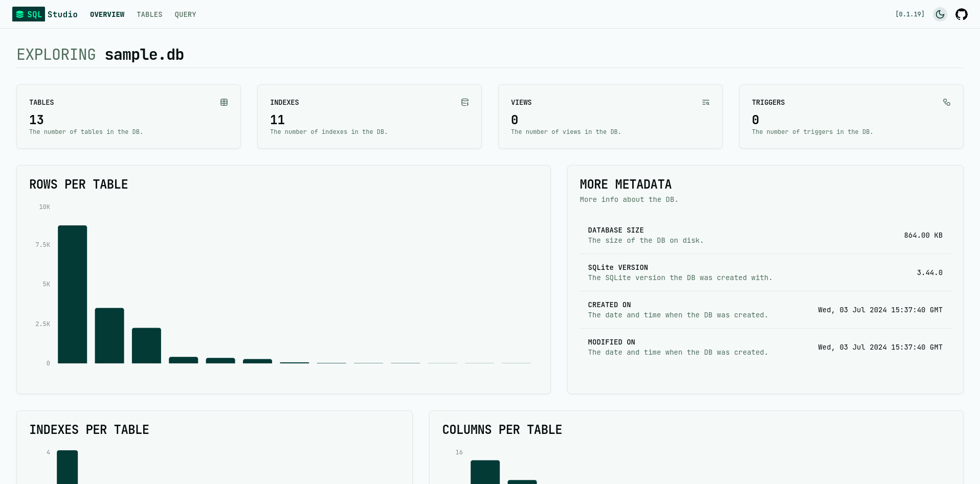Viewport: 980px width, 484px height.
Task: Click the COLUMNS PER TABLE heading
Action: pyautogui.click(x=502, y=430)
